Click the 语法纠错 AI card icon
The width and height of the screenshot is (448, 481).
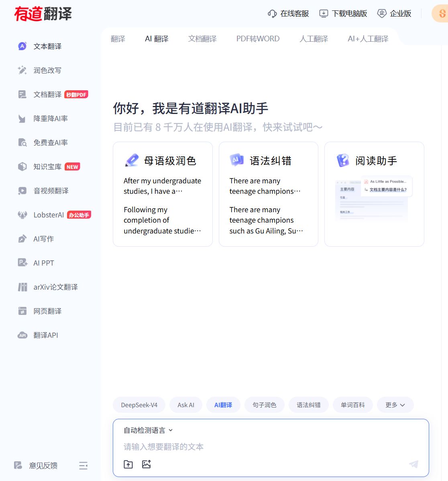point(237,160)
